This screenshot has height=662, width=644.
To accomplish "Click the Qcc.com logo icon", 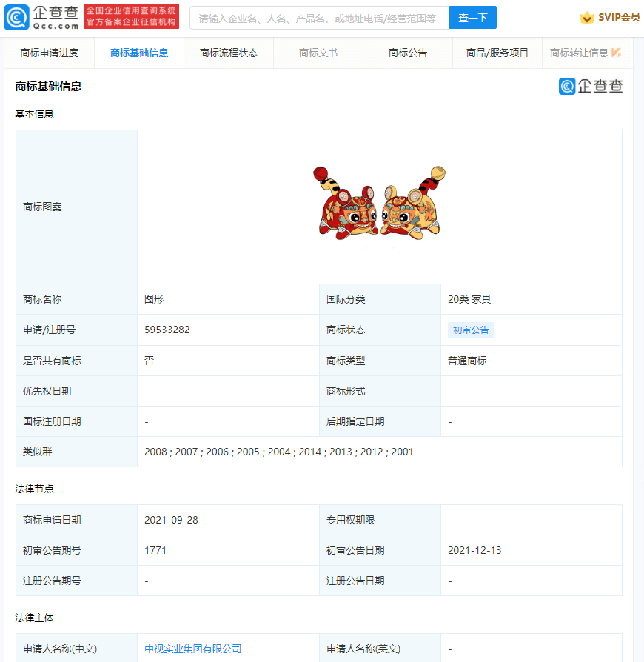I will 16,17.
